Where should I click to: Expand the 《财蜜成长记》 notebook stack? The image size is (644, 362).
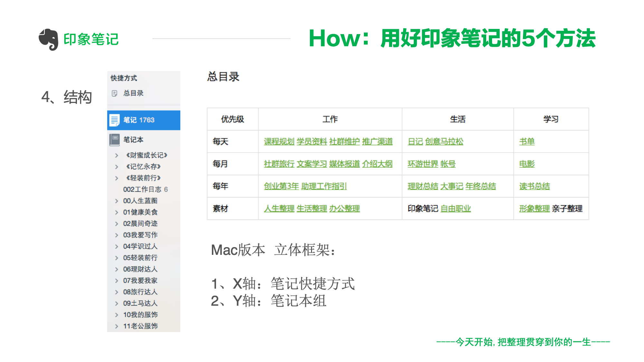(x=117, y=155)
